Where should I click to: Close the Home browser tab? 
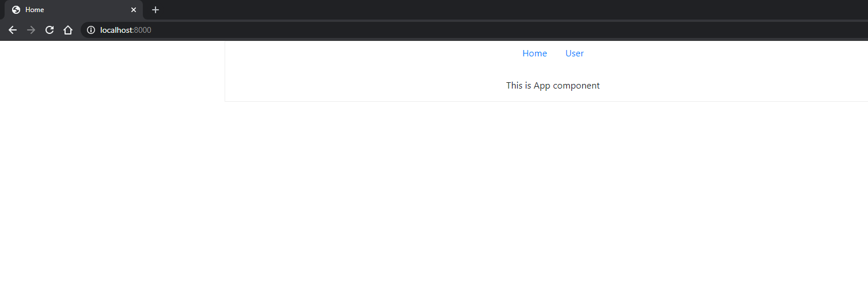coord(134,10)
